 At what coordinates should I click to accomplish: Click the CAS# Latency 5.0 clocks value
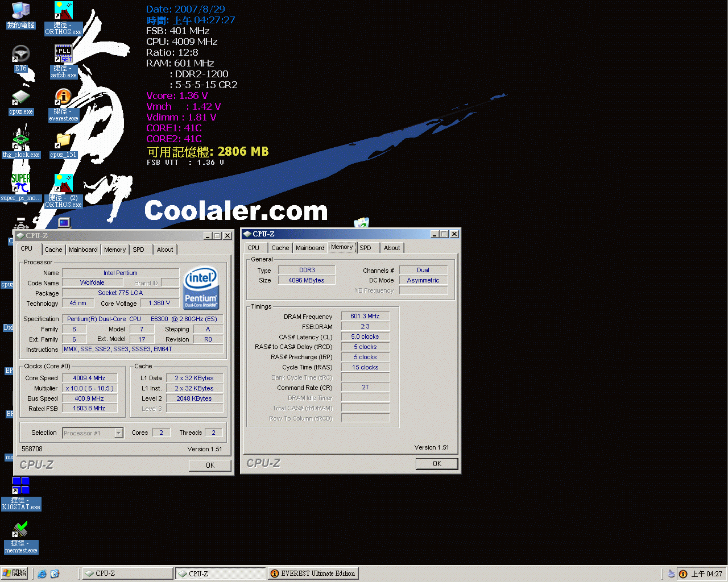[365, 336]
